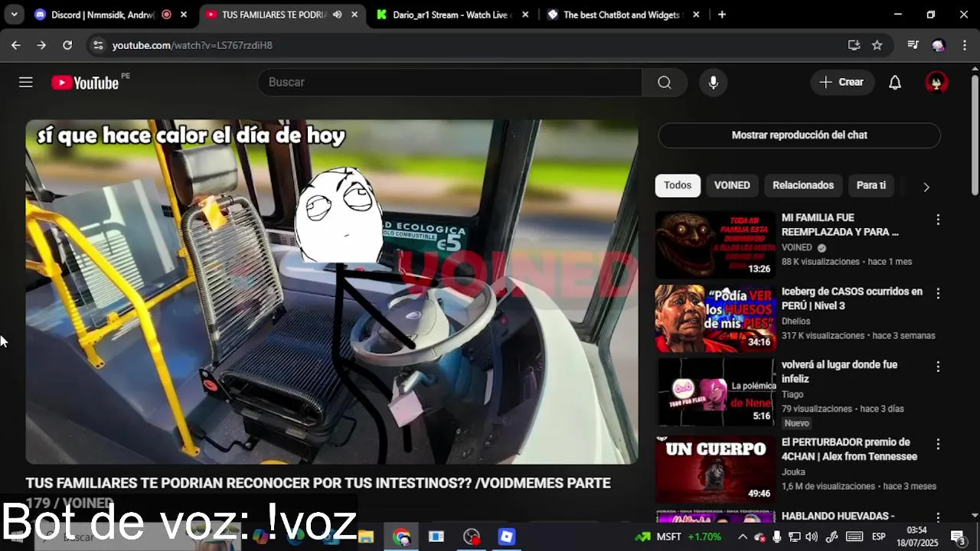Go to YouTube home via logo
980x551 pixels.
(85, 83)
